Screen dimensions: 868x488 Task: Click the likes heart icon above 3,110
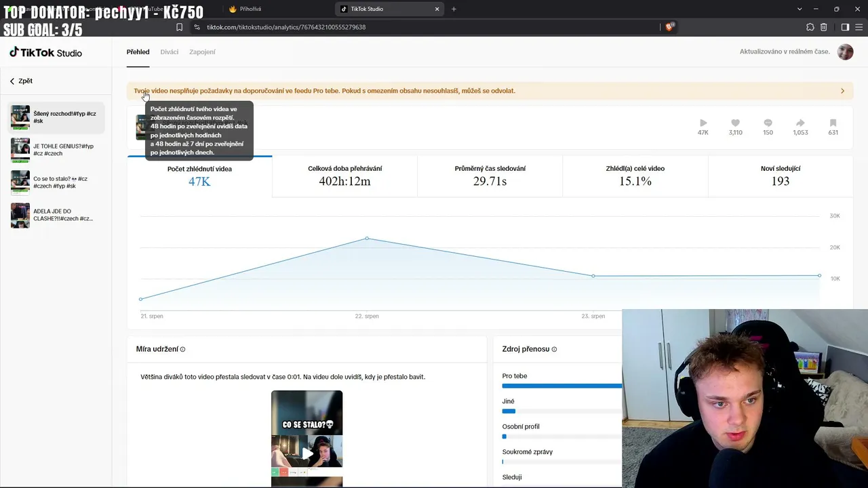735,123
